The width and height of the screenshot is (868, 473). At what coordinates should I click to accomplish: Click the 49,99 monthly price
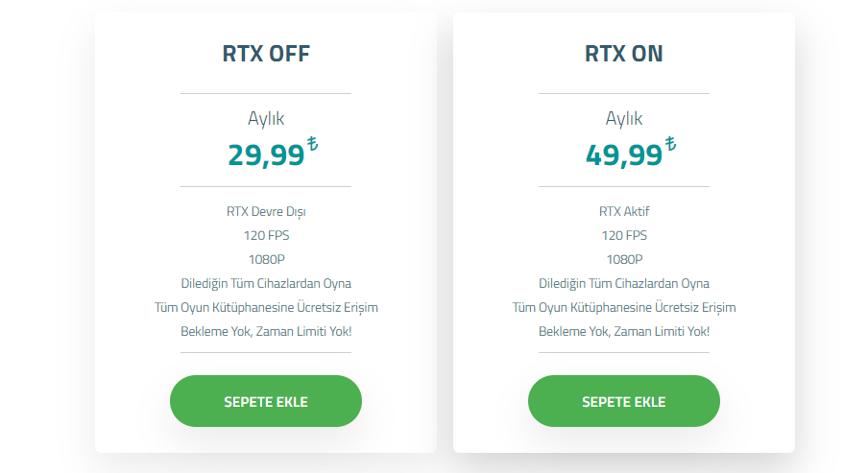coord(624,154)
